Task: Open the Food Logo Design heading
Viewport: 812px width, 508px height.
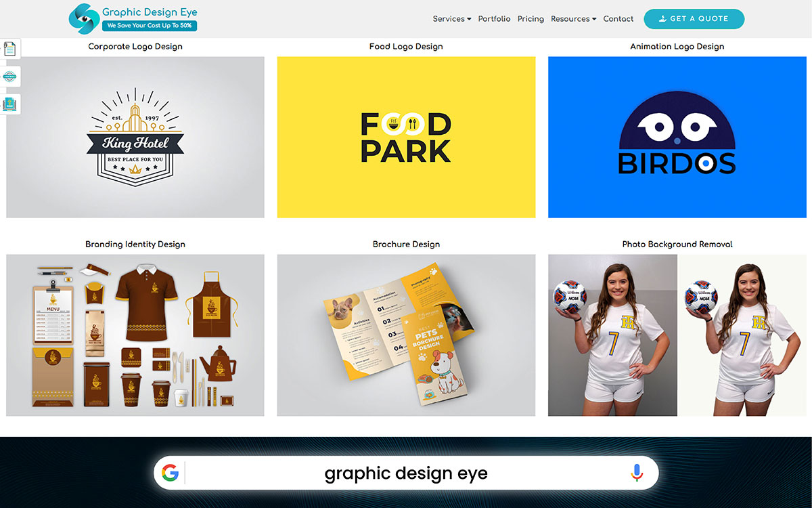Action: [406, 47]
